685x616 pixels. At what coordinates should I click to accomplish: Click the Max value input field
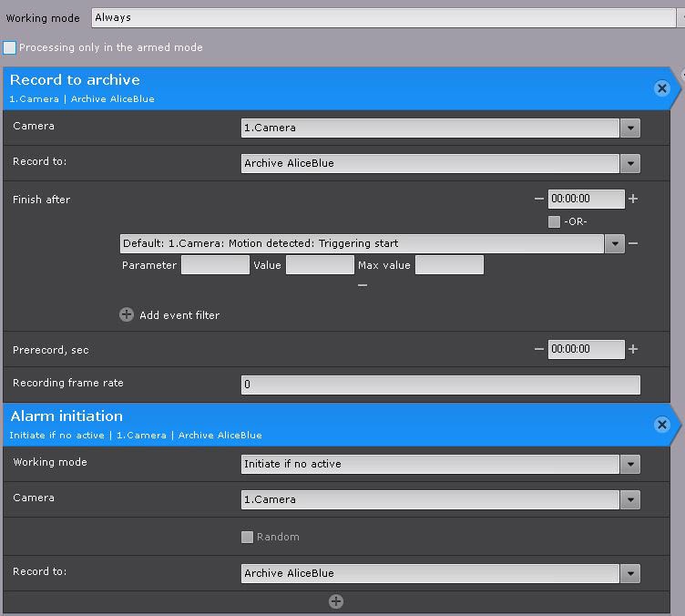coord(449,265)
